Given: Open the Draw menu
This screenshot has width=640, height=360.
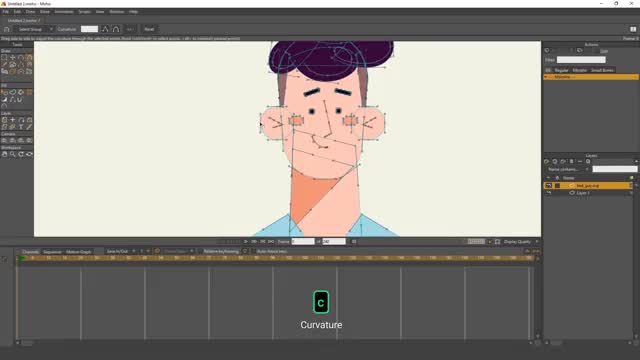Looking at the screenshot, I should [x=30, y=12].
